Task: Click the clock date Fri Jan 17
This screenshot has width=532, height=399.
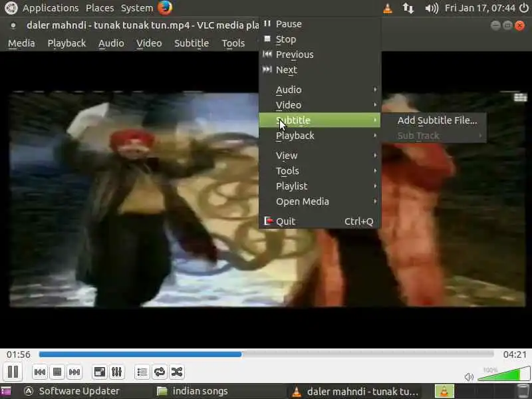Action: (x=480, y=8)
